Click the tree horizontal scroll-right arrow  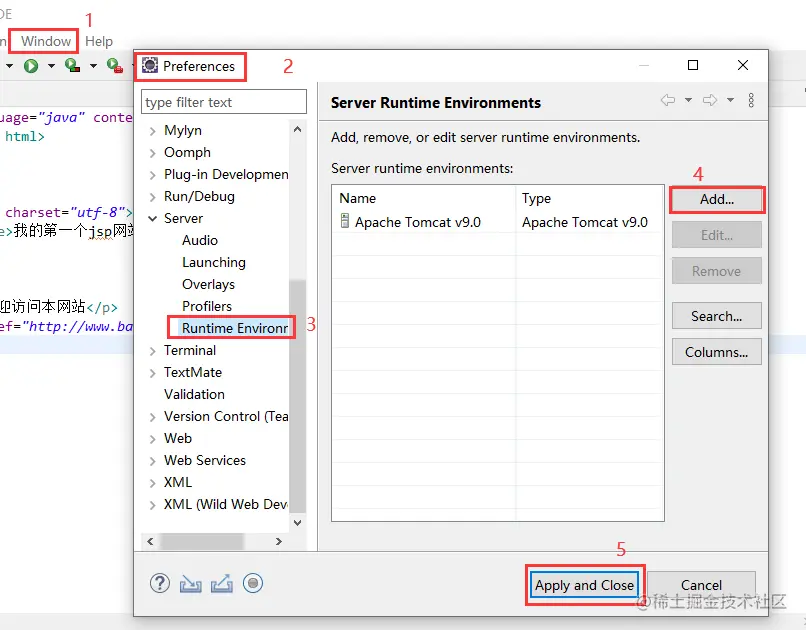click(x=279, y=541)
